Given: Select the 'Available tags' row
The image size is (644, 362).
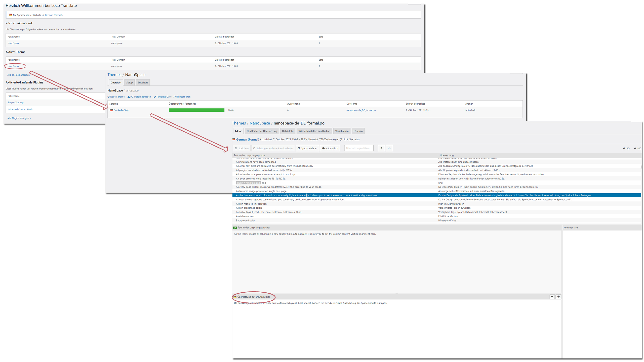Looking at the screenshot, I should pyautogui.click(x=436, y=212).
